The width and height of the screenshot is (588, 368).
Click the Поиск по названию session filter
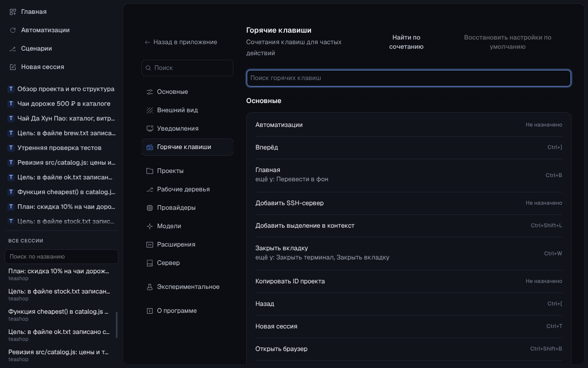[62, 257]
